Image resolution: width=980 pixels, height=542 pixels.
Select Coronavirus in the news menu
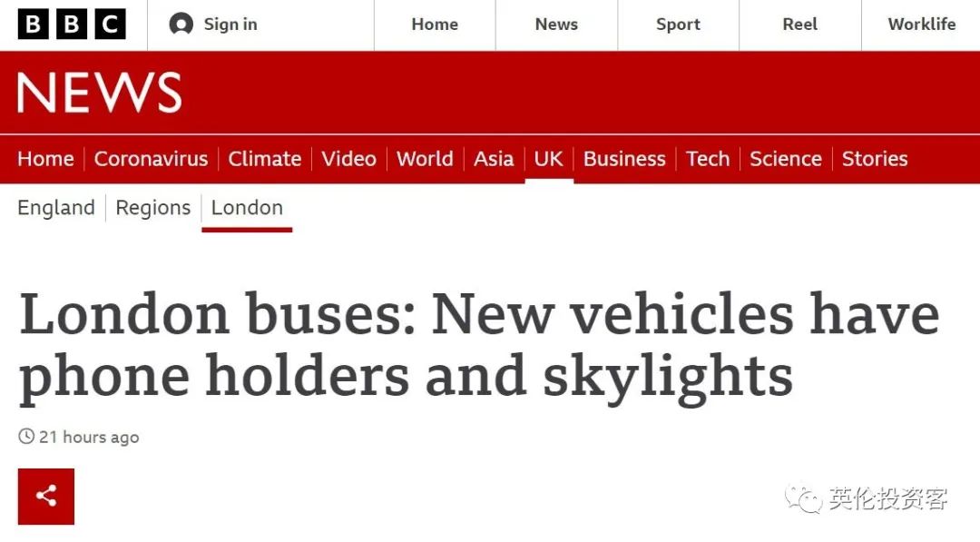point(151,159)
